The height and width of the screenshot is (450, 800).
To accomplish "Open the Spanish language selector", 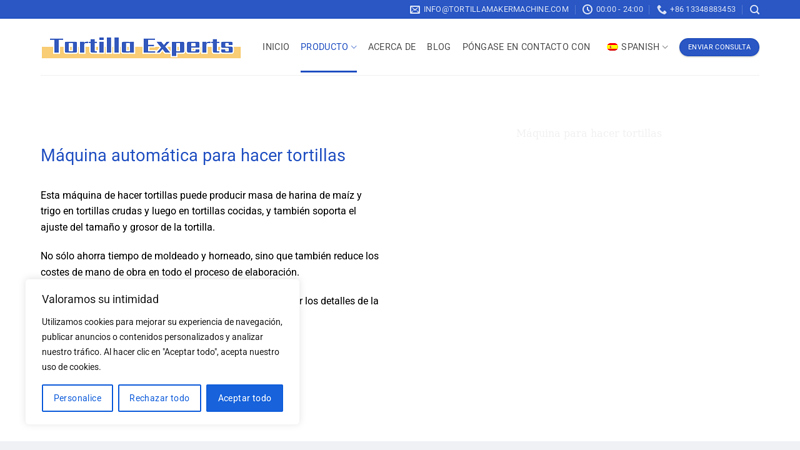I will [x=637, y=47].
